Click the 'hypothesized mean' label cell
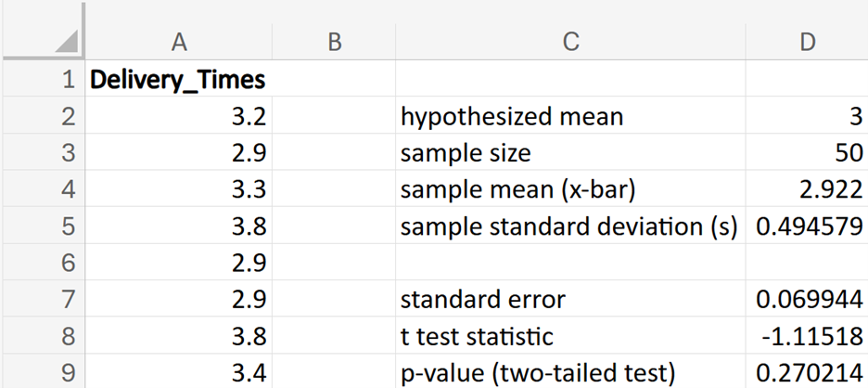The height and width of the screenshot is (388, 868). (569, 117)
